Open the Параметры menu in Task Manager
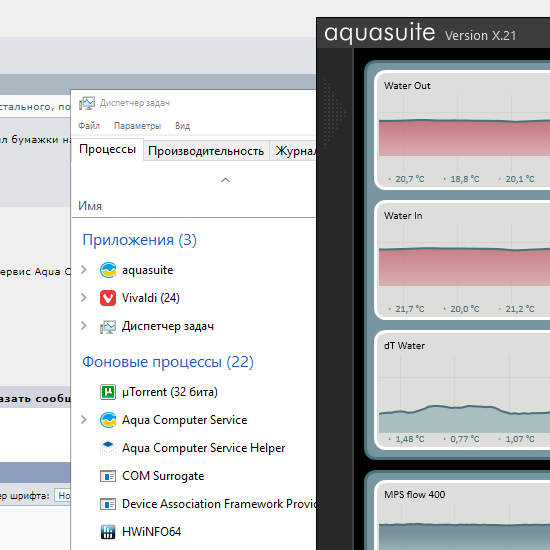The image size is (550, 550). 138,126
